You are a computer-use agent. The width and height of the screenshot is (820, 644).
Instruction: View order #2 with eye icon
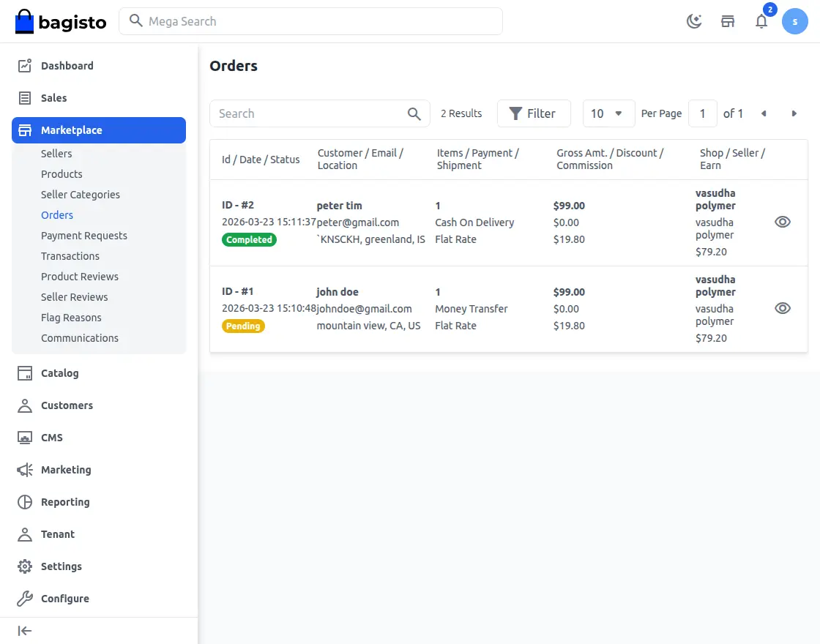782,222
